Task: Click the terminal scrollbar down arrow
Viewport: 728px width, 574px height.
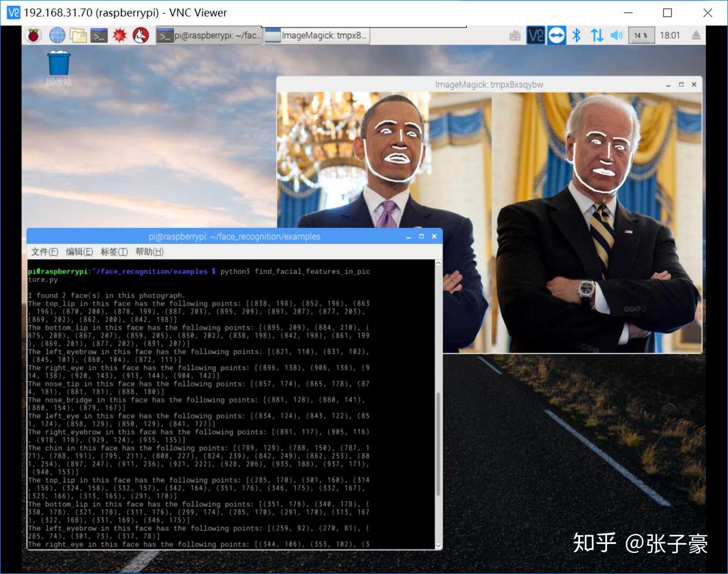Action: 437,546
